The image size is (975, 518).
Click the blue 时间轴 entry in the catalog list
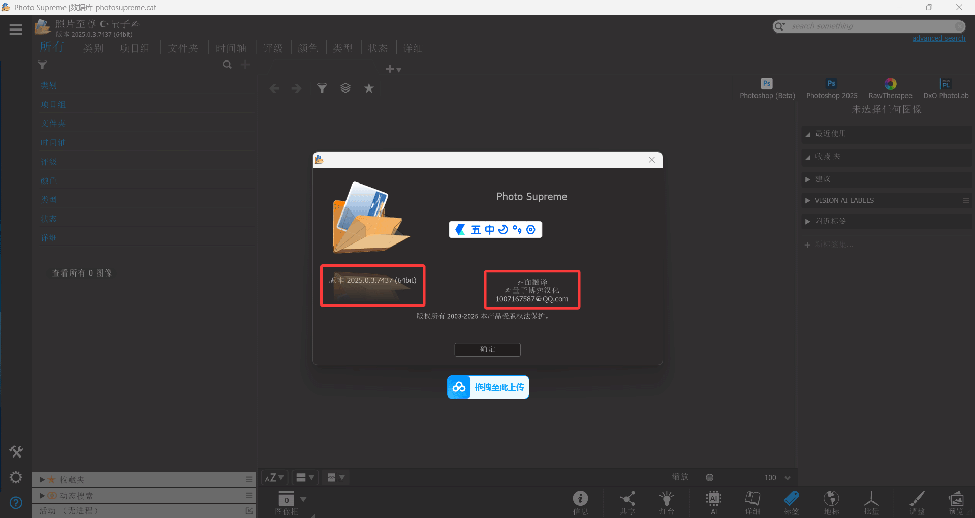[53, 142]
